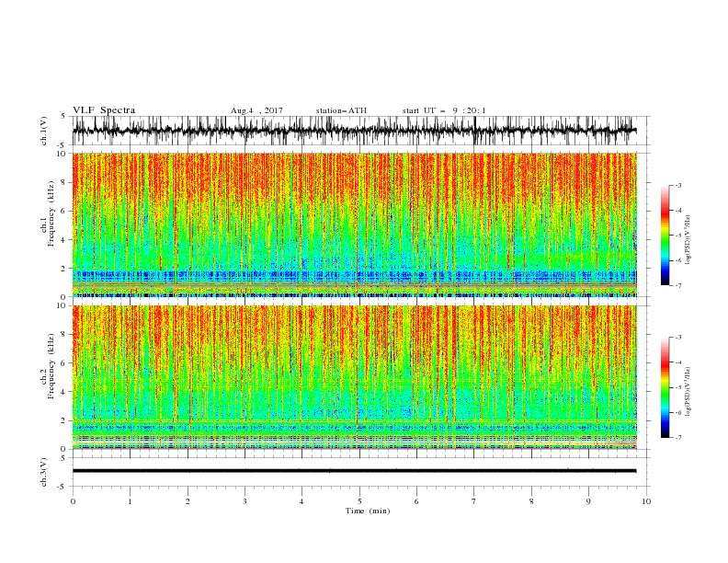Click the "VLF Spectra" plot title

104,110
